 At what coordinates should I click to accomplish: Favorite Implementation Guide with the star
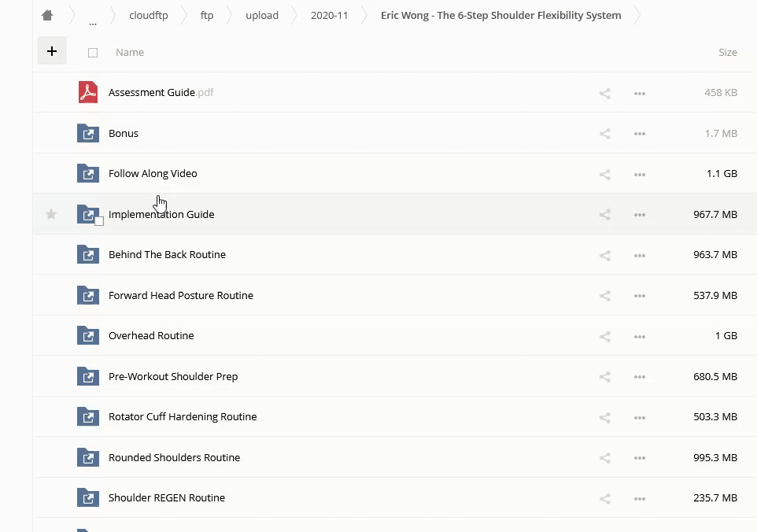(50, 214)
